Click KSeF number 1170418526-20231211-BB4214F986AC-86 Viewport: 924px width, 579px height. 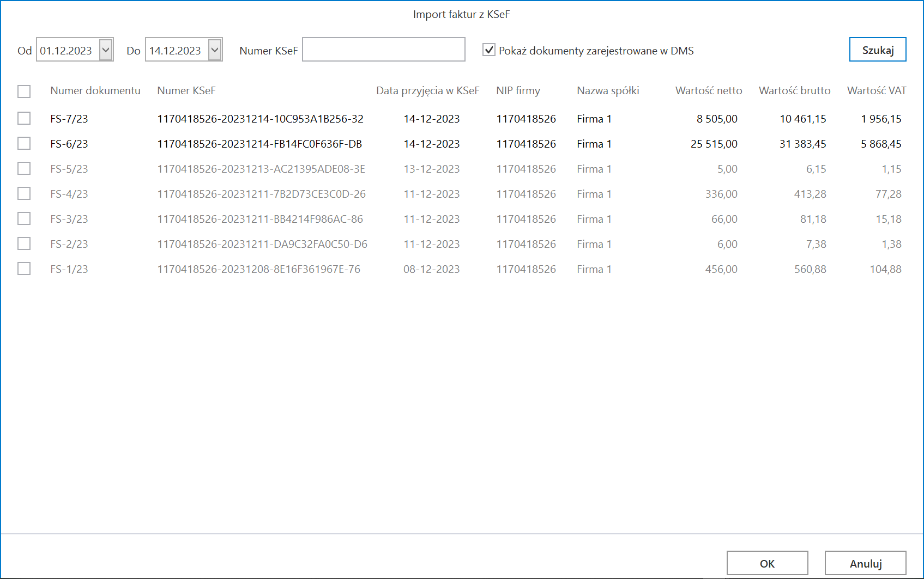260,219
